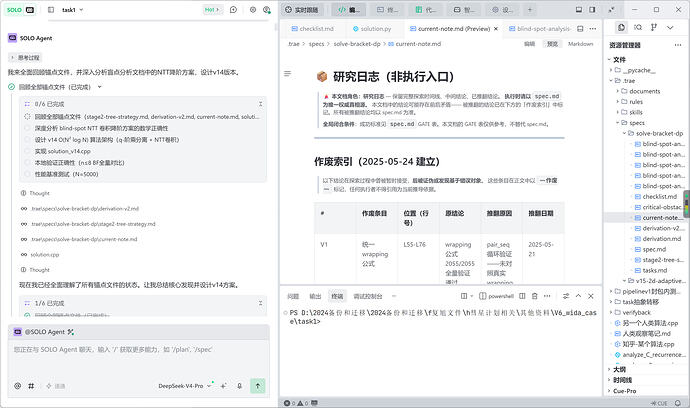690x408 pixels.
Task: Expand the 思考过程 thinking section
Action: [x=25, y=58]
